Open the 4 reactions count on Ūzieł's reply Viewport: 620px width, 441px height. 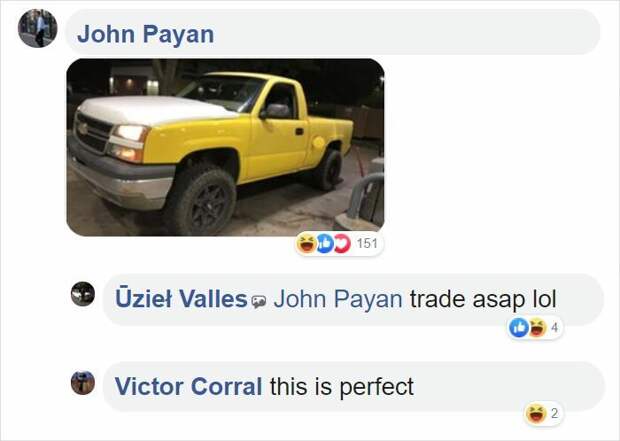(x=554, y=327)
